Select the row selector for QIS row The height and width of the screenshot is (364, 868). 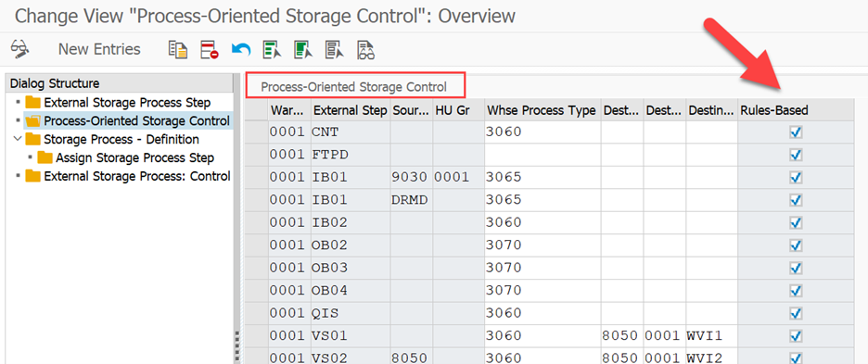[257, 313]
